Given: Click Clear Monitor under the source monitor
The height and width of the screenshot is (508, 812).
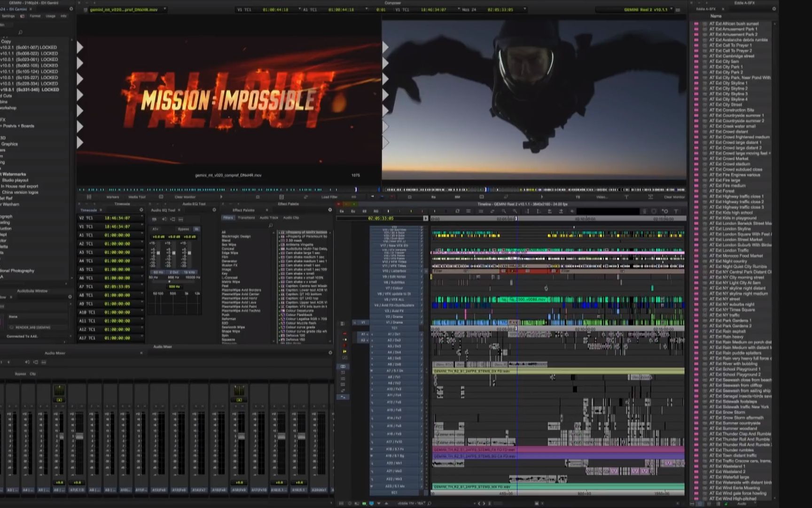Looking at the screenshot, I should click(x=185, y=197).
